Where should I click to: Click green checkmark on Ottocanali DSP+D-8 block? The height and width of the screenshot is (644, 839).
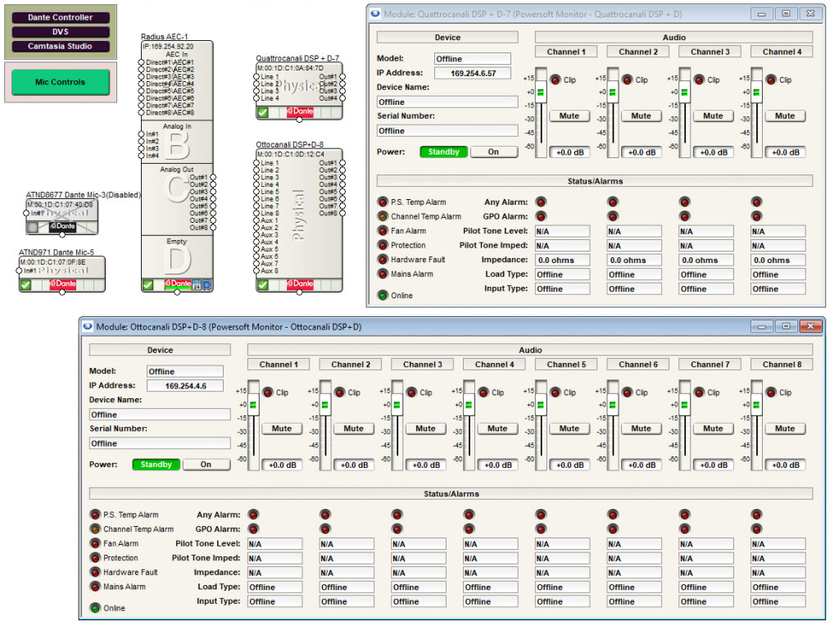coord(263,285)
